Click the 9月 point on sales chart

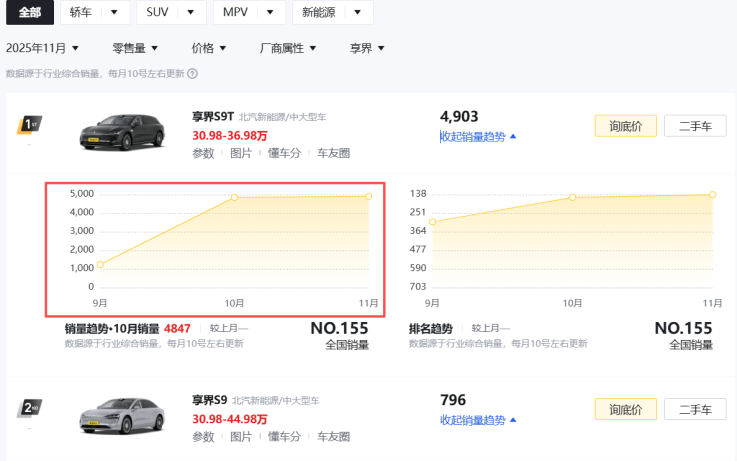(100, 265)
